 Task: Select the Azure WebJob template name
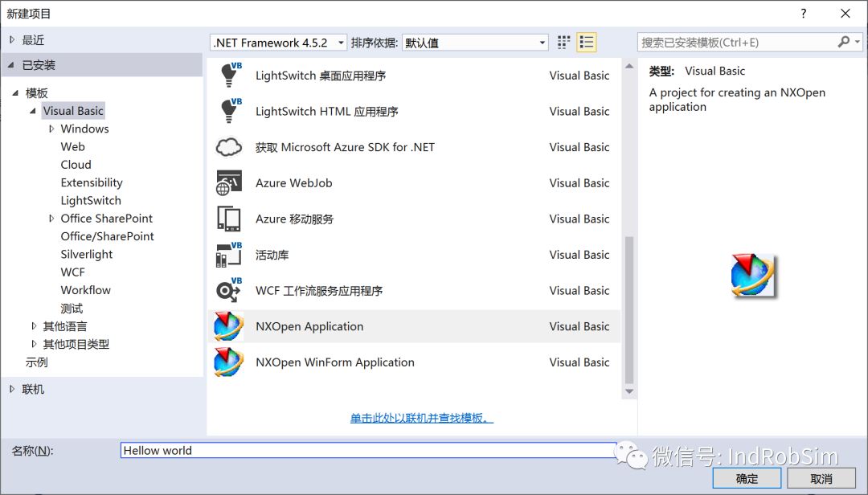pos(294,182)
